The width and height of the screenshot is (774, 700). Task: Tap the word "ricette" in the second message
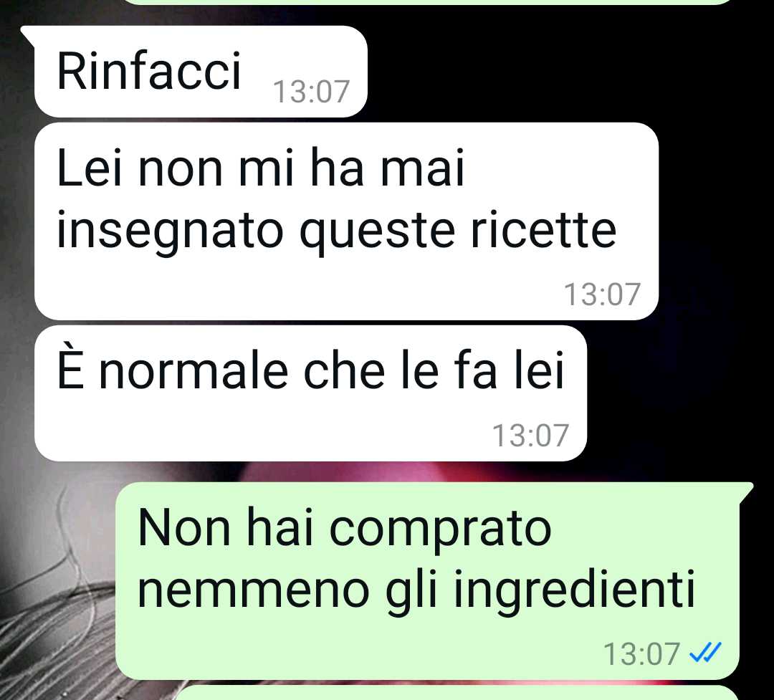pyautogui.click(x=543, y=230)
